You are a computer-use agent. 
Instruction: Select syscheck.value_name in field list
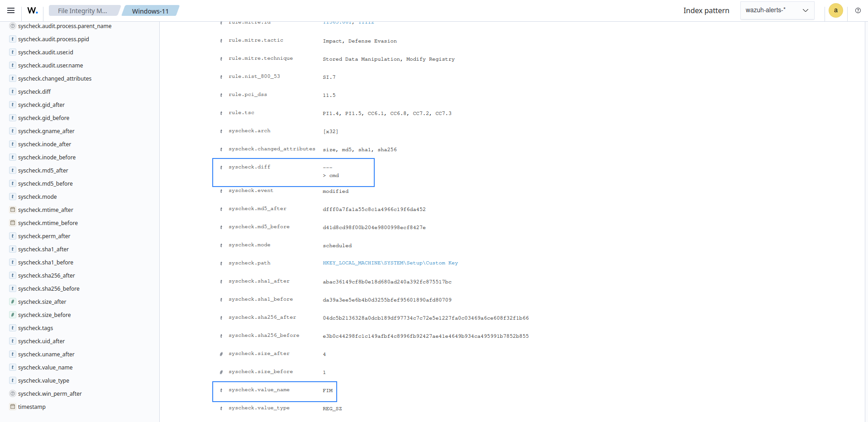[45, 367]
